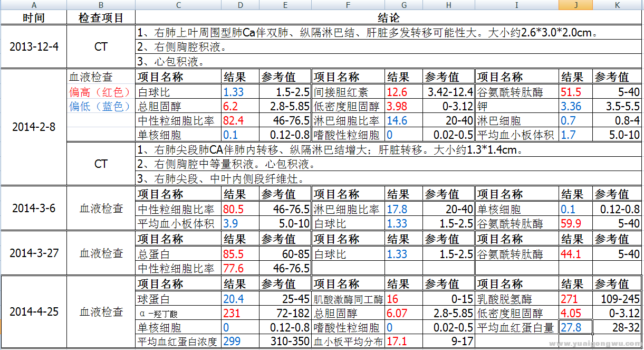Image resolution: width=644 pixels, height=350 pixels.
Task: Select column D header
Action: point(241,5)
